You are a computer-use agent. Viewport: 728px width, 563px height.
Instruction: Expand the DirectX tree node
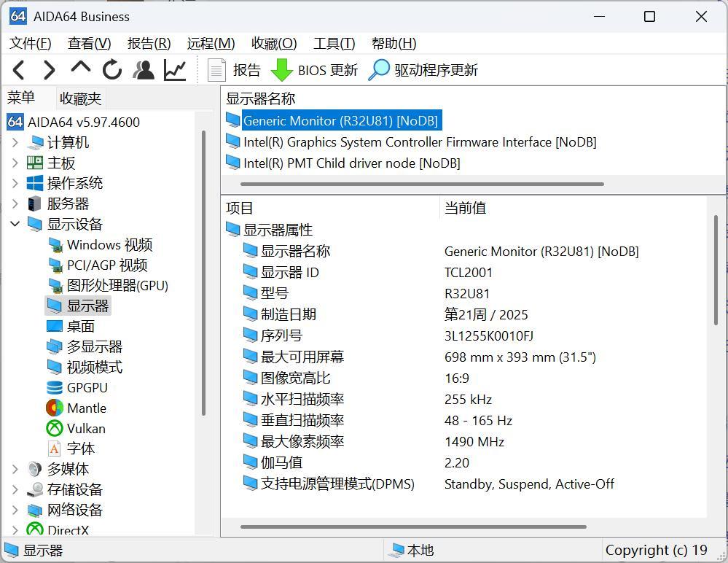tap(15, 529)
